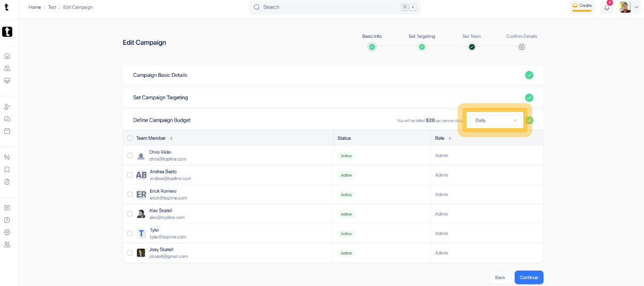The width and height of the screenshot is (644, 286).
Task: Click the $20 billing amount text
Action: click(x=430, y=121)
